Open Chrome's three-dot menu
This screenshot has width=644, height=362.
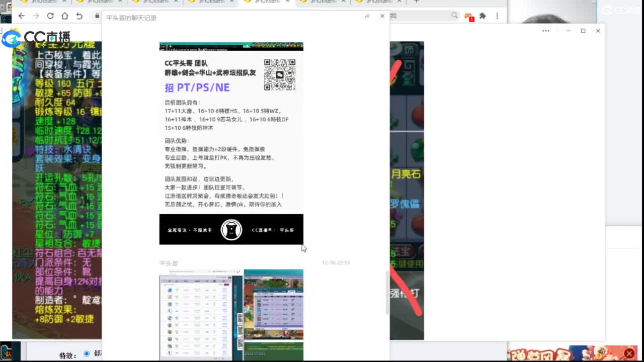[x=497, y=16]
